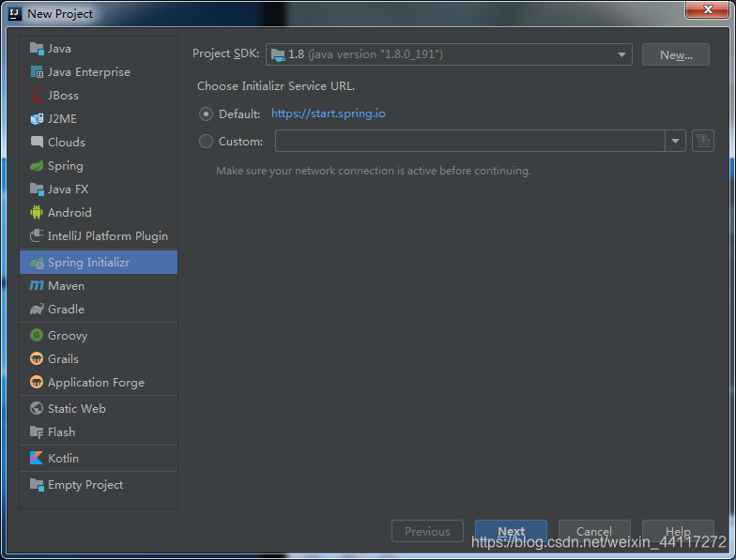736x560 pixels.
Task: Select IntelliJ Platform Plugin label text
Action: point(108,236)
